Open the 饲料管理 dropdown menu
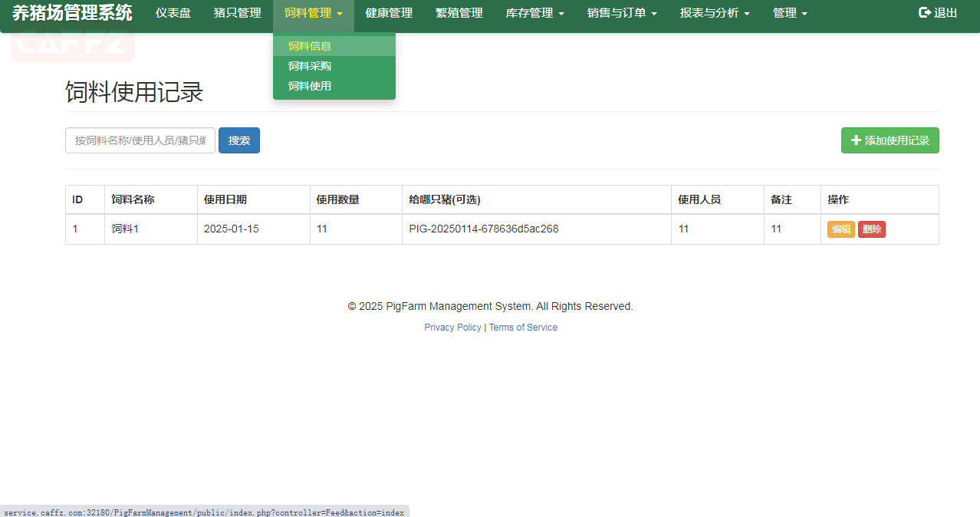Viewport: 980px width, 517px height. tap(313, 13)
